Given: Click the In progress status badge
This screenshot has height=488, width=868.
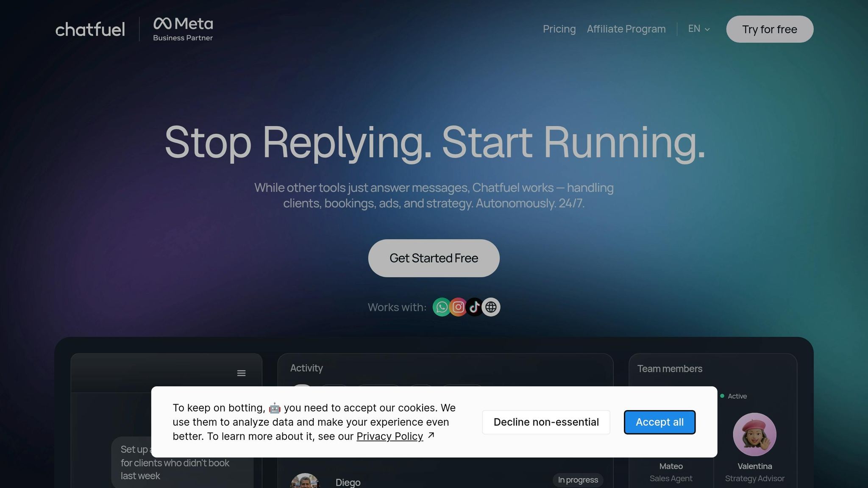Looking at the screenshot, I should point(578,480).
